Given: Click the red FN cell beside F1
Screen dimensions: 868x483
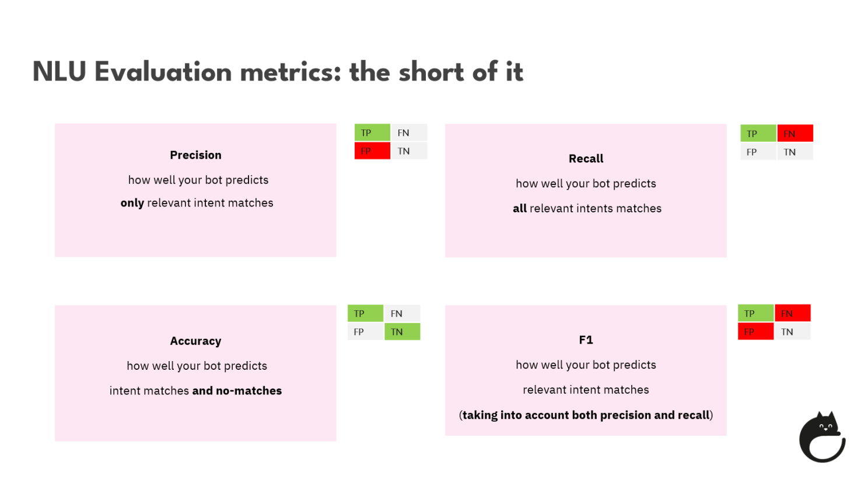Looking at the screenshot, I should tap(792, 313).
